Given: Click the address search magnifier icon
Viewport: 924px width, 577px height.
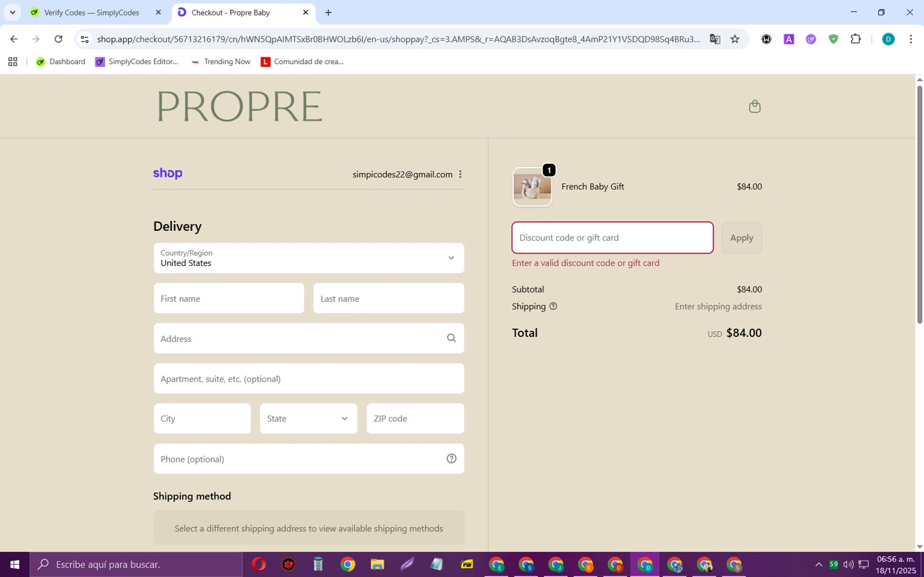Looking at the screenshot, I should point(452,338).
